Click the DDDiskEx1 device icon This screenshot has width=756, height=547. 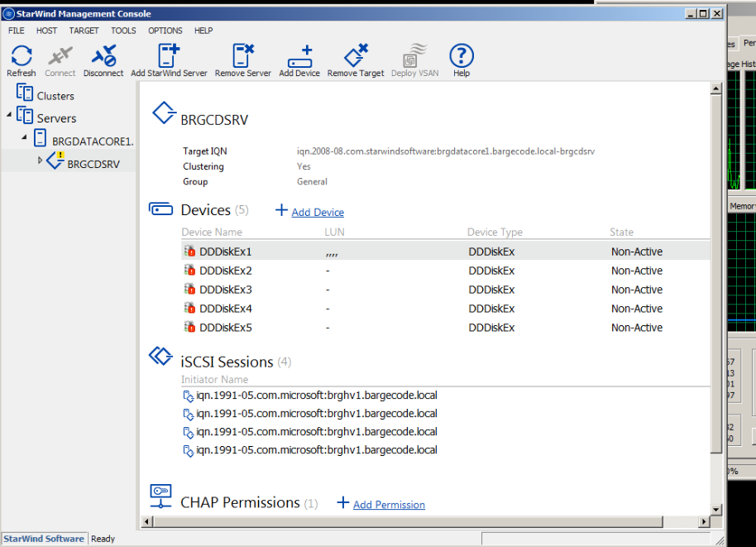coord(189,251)
